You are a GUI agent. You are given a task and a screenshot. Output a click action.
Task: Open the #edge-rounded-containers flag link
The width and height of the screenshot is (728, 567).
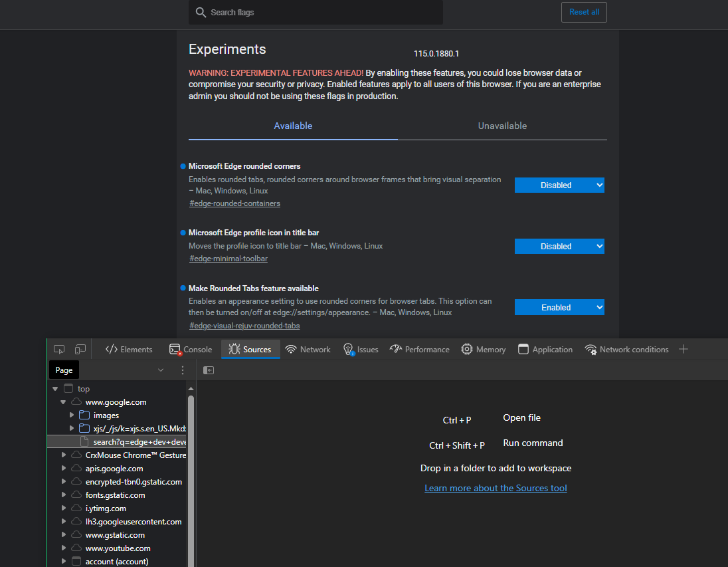(x=234, y=203)
